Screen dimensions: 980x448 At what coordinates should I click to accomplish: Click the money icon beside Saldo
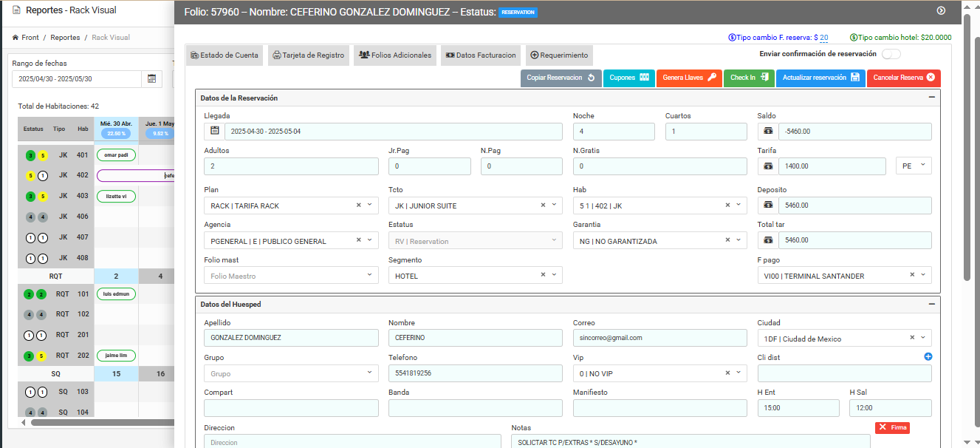[768, 131]
